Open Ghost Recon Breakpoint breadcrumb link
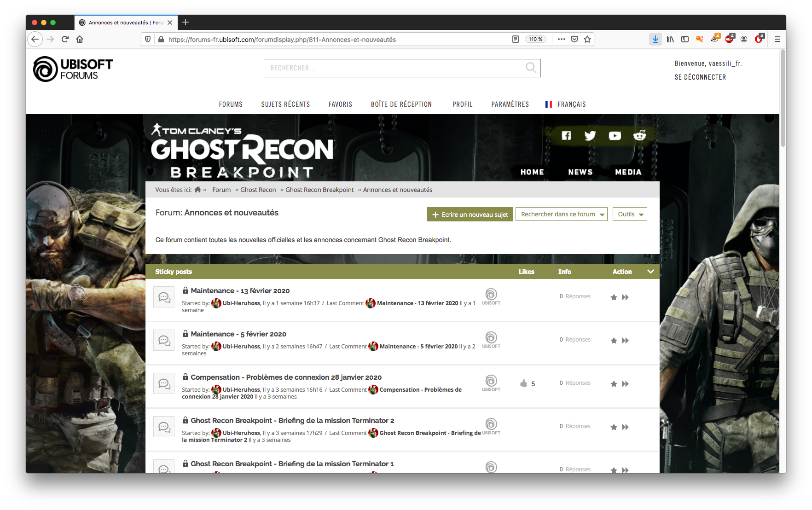 [319, 190]
